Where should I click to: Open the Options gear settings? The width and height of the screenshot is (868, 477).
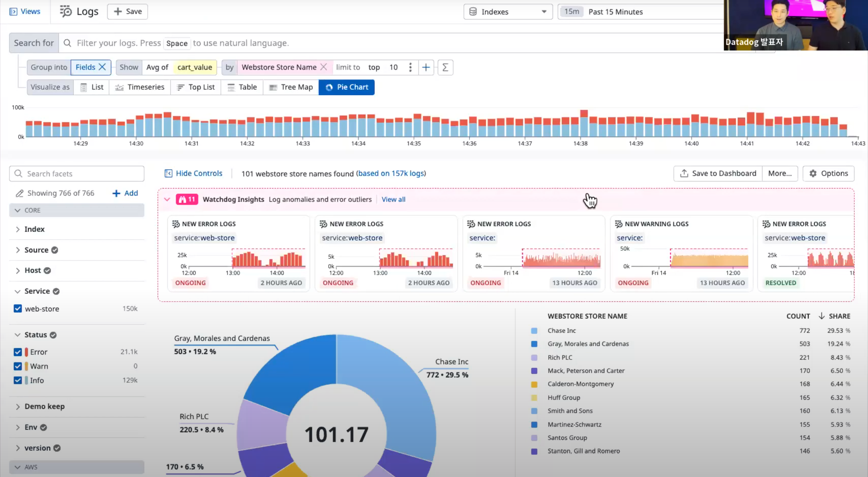pos(828,173)
